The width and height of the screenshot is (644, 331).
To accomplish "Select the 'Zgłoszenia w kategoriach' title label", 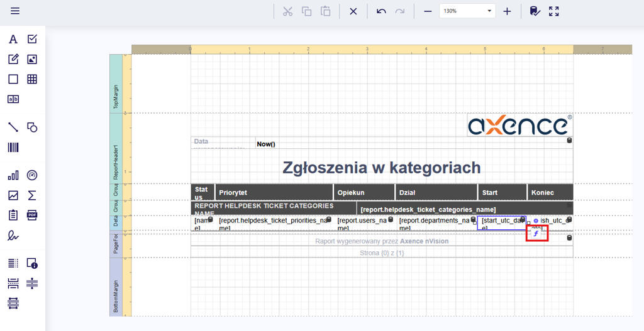I will 381,168.
